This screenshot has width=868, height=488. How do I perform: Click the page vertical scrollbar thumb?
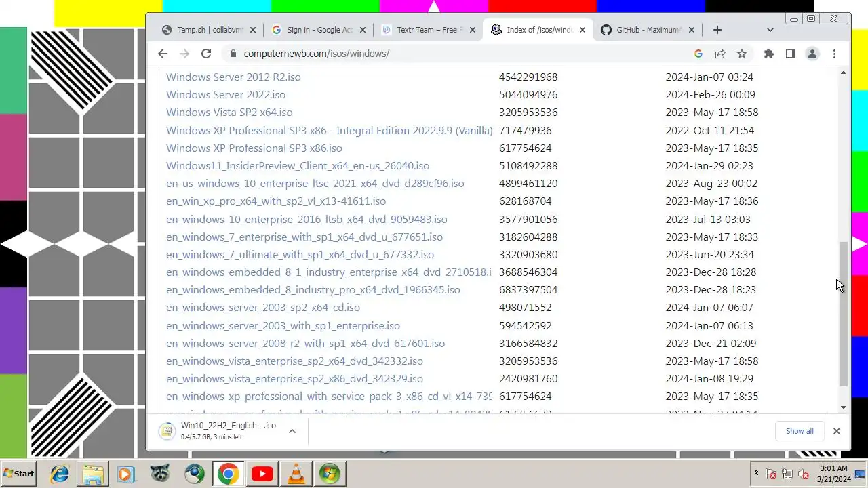click(844, 314)
